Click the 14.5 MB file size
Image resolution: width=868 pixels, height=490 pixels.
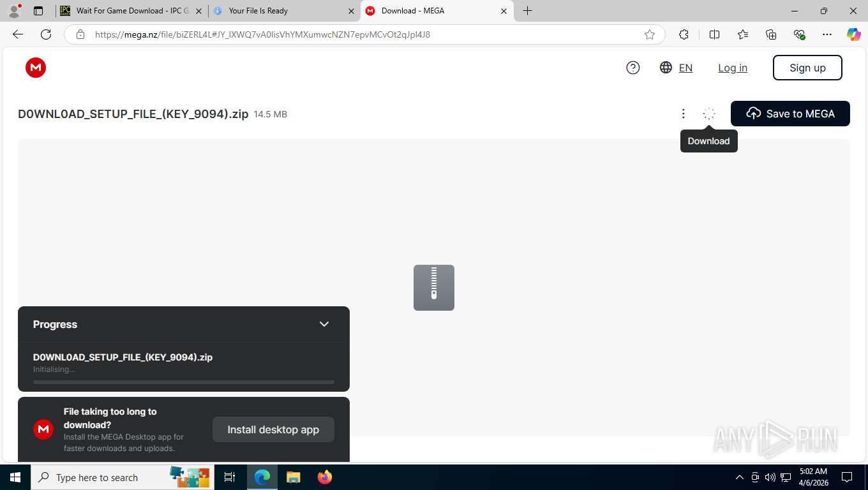click(x=271, y=115)
